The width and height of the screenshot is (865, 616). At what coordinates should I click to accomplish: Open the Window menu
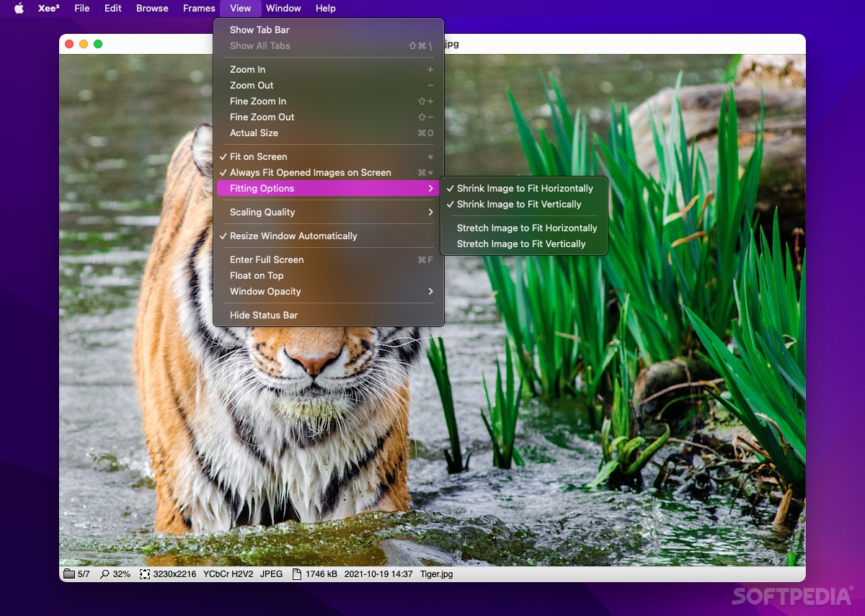click(x=283, y=8)
